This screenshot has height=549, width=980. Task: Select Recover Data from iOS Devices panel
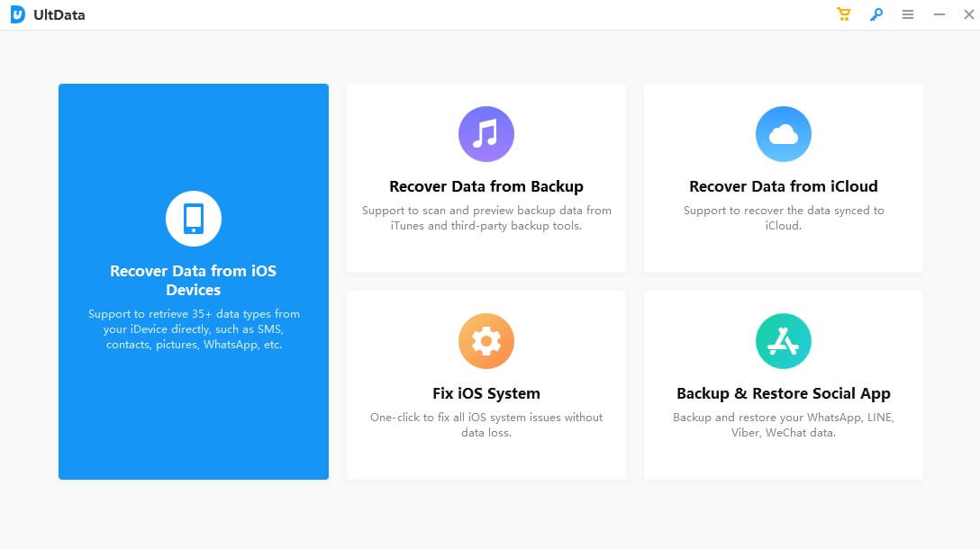[193, 280]
